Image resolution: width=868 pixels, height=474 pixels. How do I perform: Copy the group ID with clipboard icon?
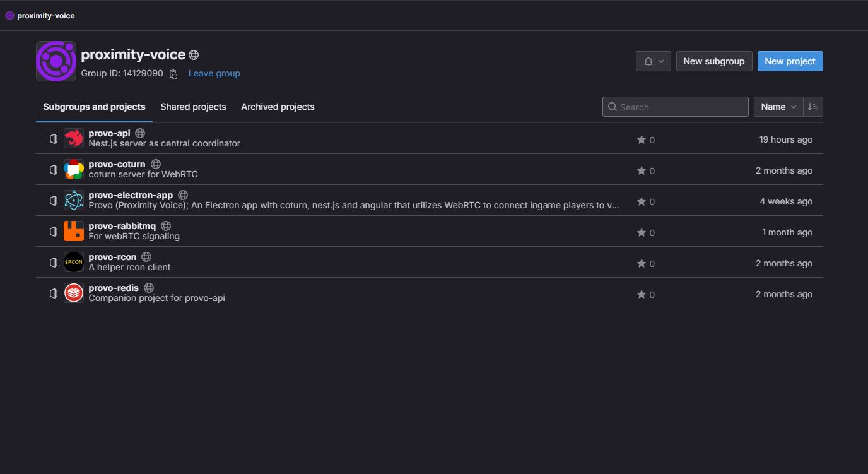tap(173, 74)
